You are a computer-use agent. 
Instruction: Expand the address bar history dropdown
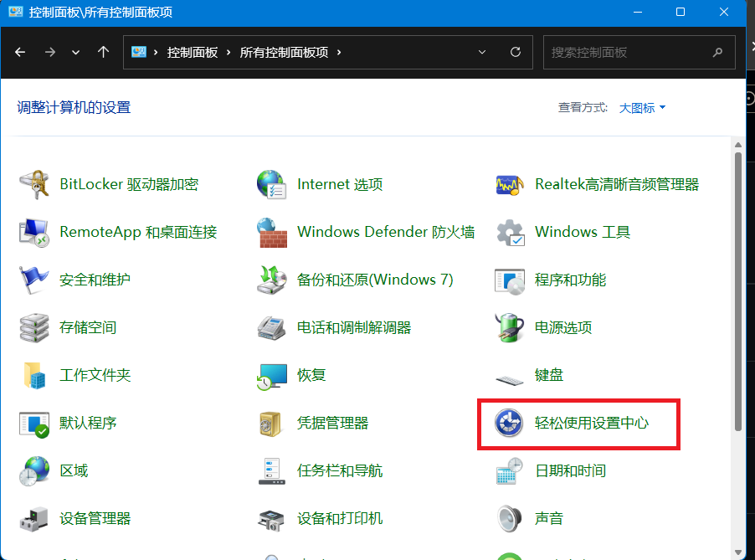click(482, 52)
